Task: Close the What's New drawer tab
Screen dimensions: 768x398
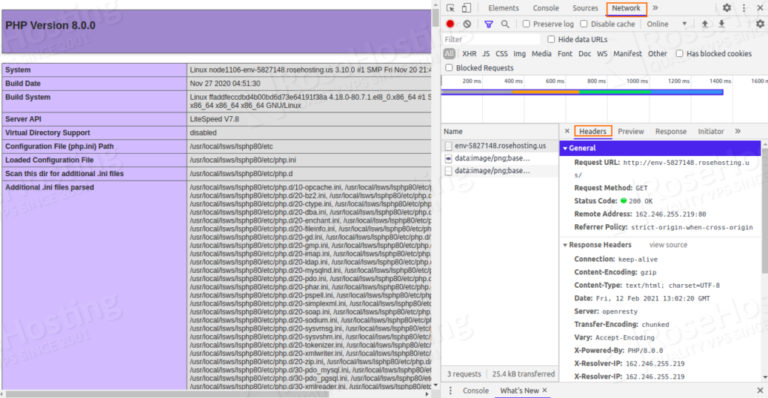Action: (545, 390)
